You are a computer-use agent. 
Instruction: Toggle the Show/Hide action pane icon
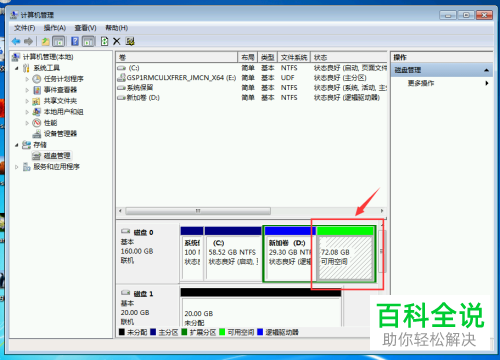[89, 41]
